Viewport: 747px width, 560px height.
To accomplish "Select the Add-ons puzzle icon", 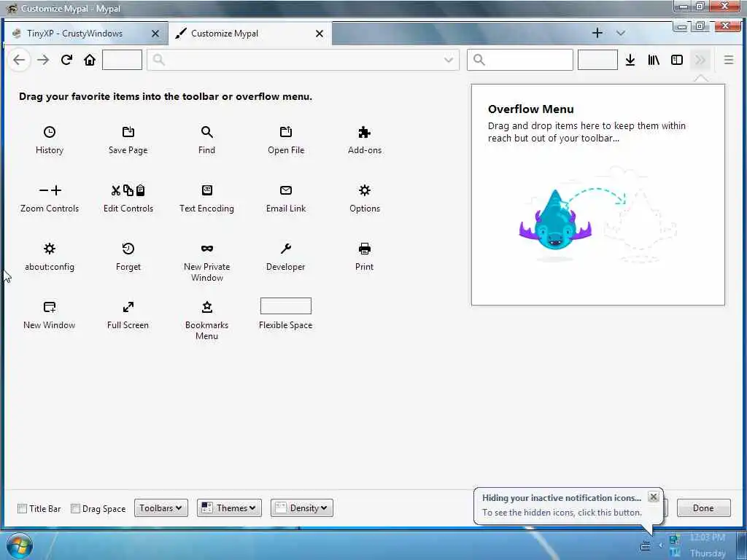I will click(365, 132).
